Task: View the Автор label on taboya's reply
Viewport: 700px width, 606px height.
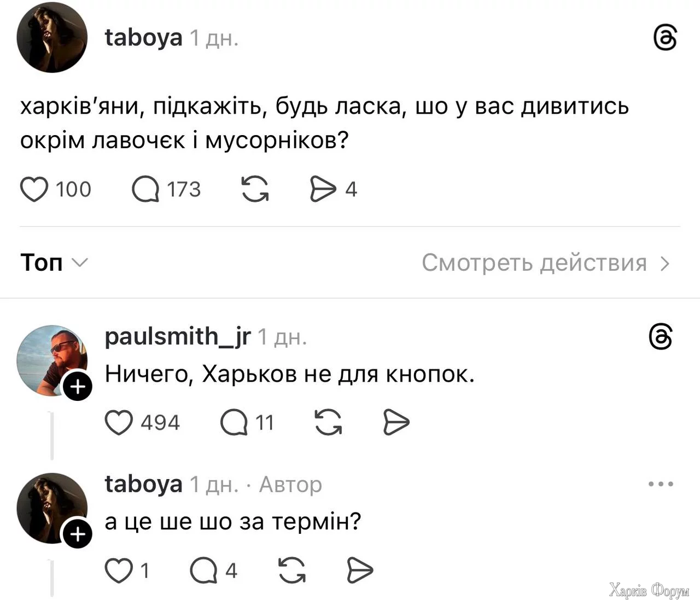Action: (x=290, y=485)
